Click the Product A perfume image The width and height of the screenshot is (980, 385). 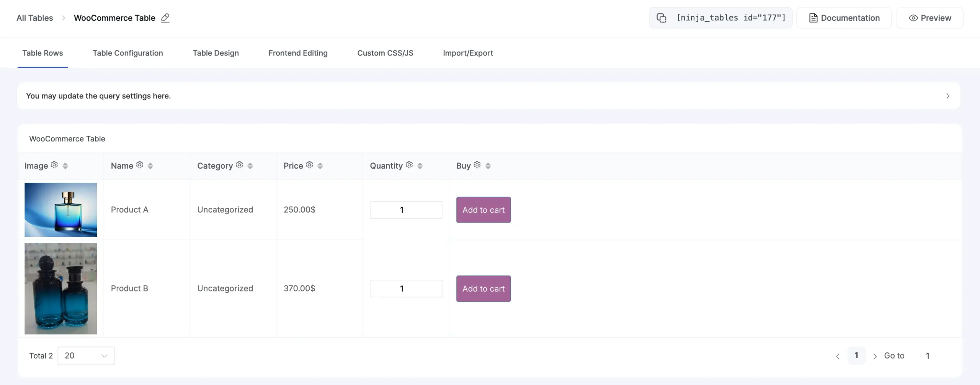click(x=61, y=210)
